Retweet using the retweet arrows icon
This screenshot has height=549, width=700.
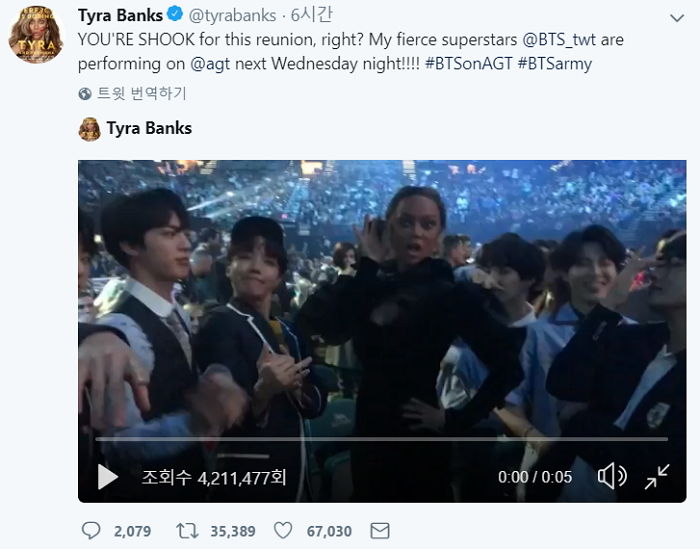click(186, 530)
